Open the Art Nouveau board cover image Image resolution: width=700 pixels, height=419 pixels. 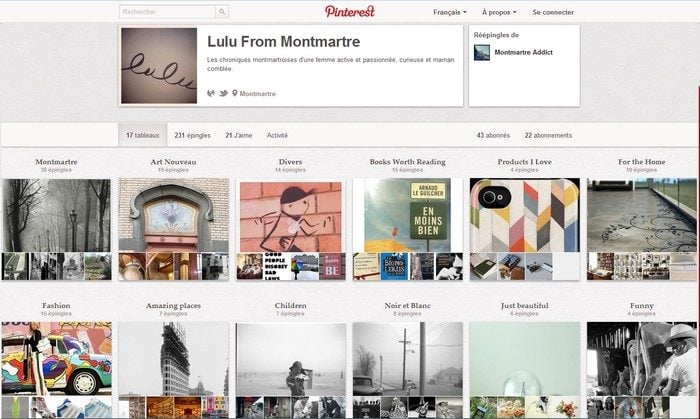(174, 215)
